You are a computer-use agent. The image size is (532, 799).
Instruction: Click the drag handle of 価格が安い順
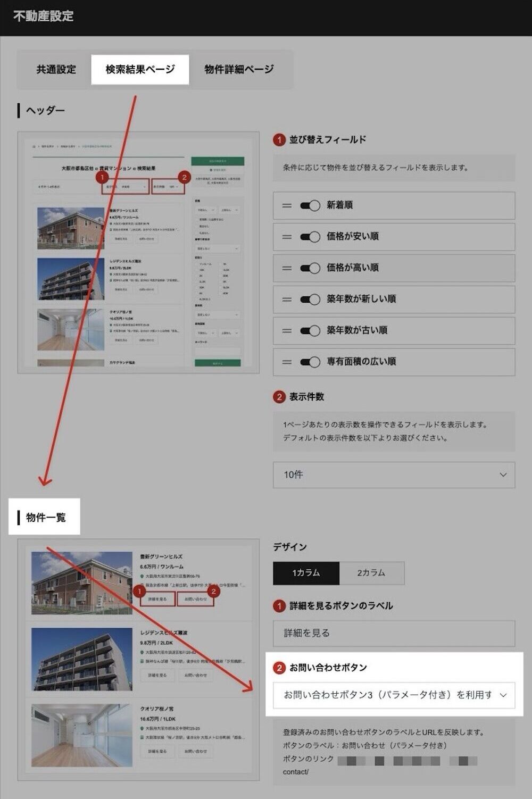[287, 237]
